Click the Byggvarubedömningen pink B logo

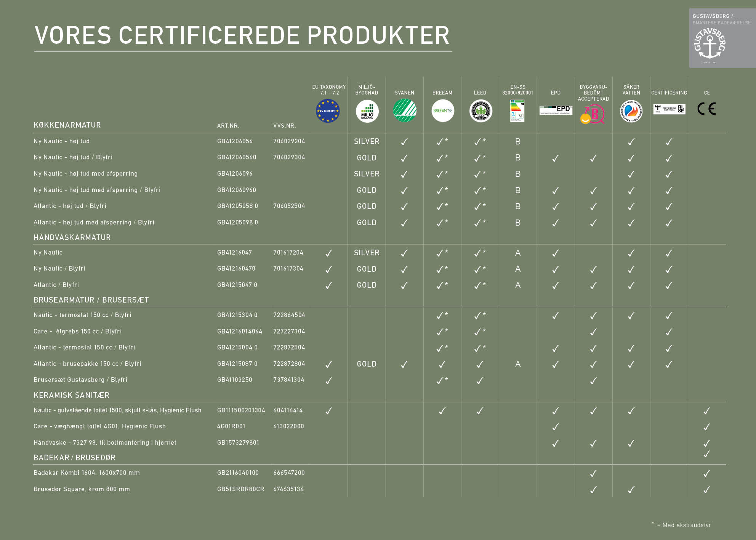[x=593, y=114]
